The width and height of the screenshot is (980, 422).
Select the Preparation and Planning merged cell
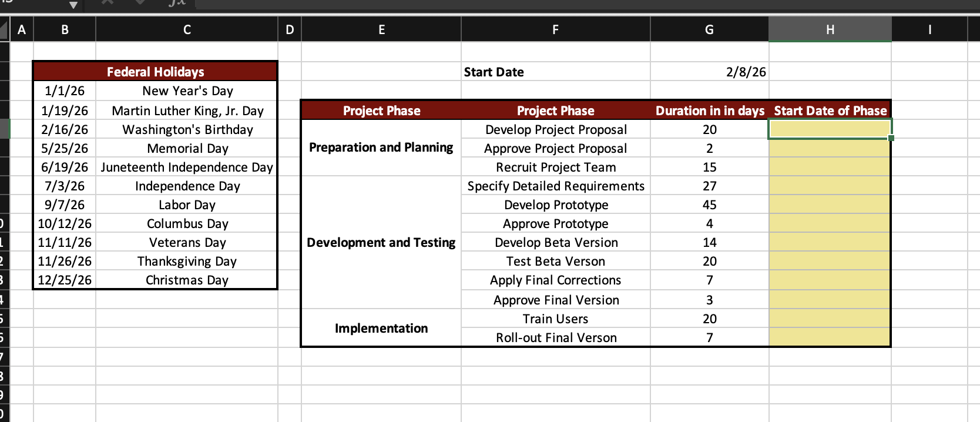(x=381, y=148)
